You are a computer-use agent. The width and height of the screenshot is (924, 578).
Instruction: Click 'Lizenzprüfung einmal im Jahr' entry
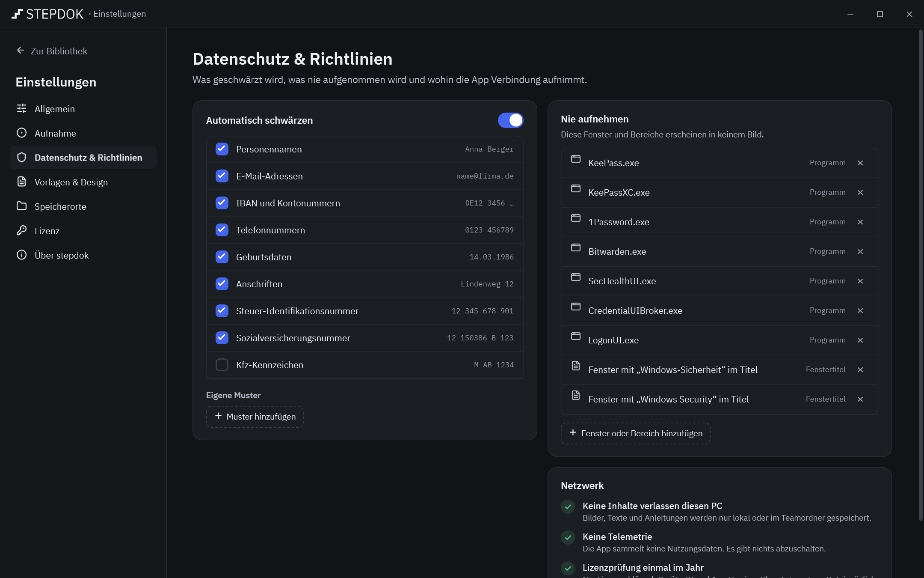coord(643,568)
